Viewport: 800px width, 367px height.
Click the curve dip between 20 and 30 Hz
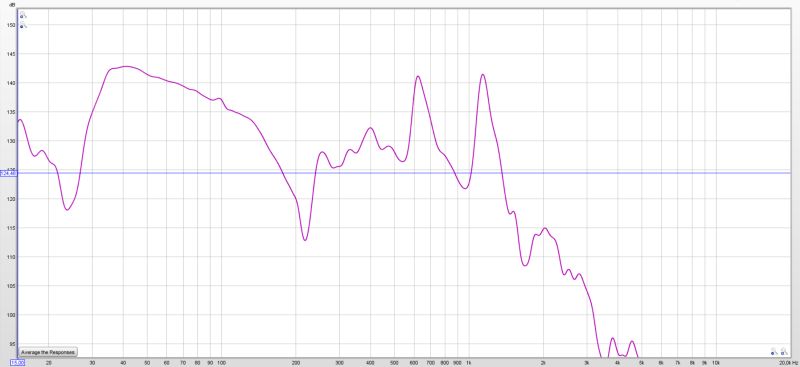67,209
